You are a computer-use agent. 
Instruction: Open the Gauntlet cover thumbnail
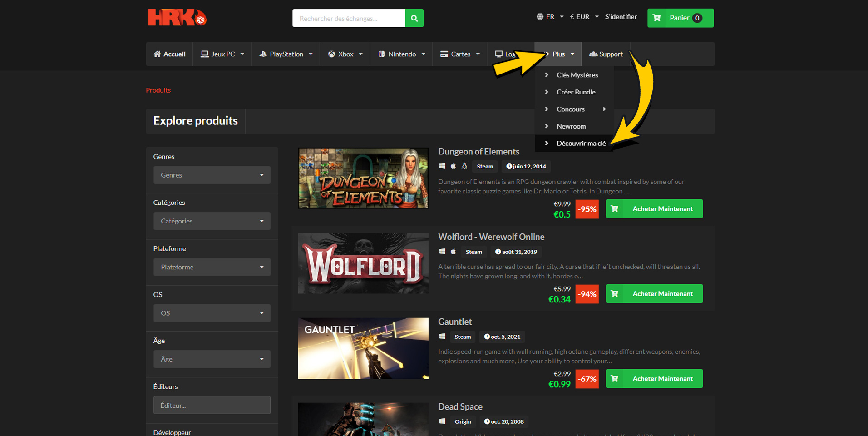click(363, 348)
